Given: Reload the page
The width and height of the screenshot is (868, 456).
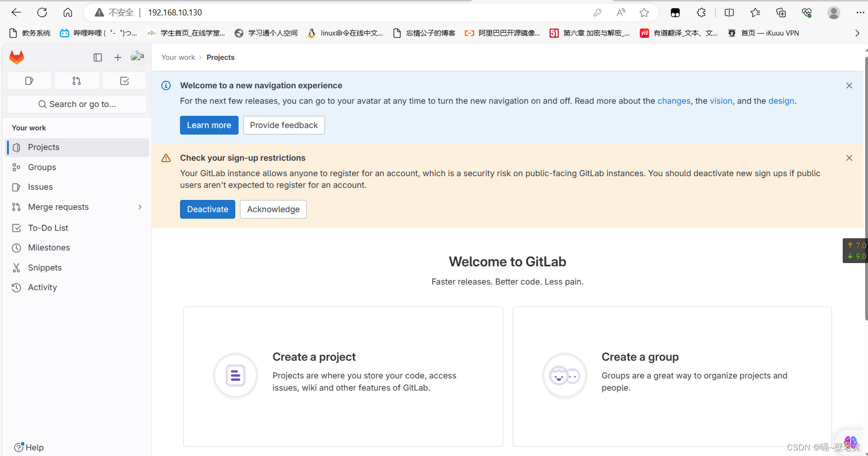Looking at the screenshot, I should [x=42, y=13].
